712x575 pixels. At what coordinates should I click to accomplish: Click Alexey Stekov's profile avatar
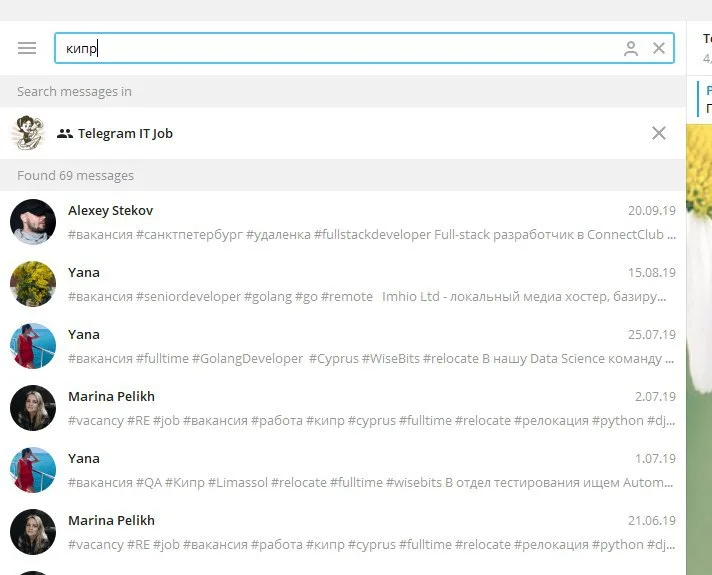click(x=33, y=222)
